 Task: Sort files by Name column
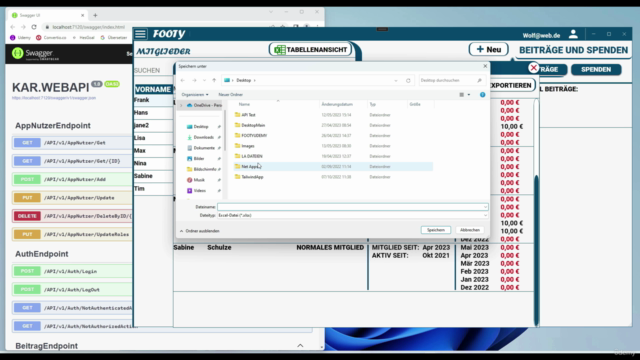(x=244, y=104)
